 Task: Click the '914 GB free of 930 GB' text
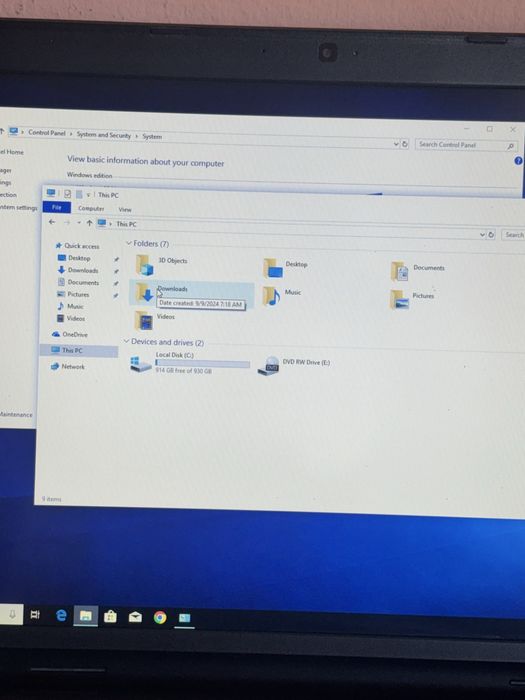coord(183,371)
